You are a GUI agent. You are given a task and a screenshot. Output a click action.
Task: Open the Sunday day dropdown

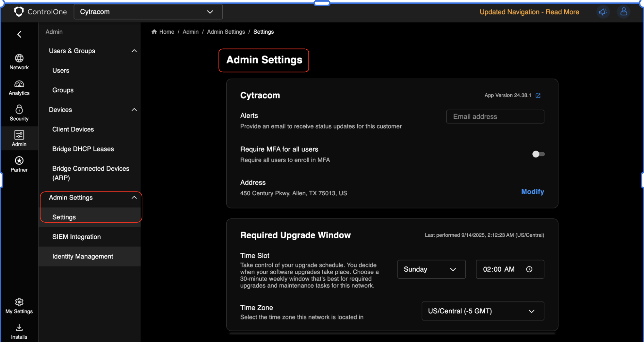pyautogui.click(x=431, y=269)
